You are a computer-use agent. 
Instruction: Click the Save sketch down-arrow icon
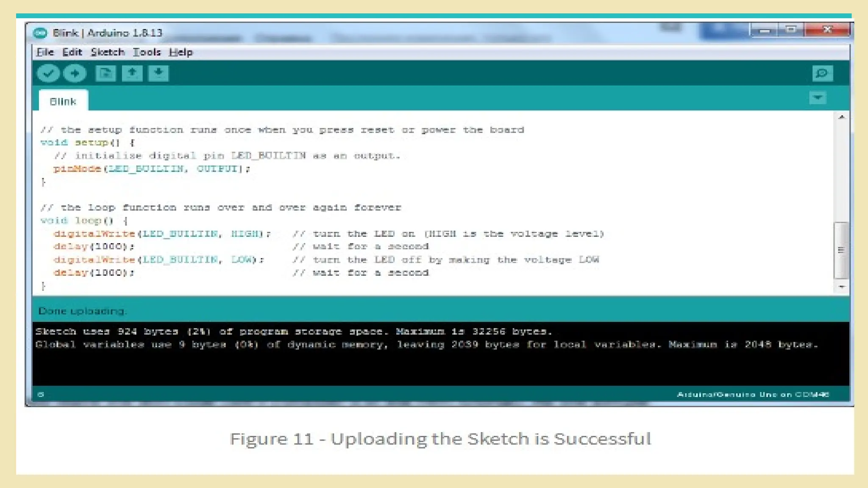pos(158,73)
